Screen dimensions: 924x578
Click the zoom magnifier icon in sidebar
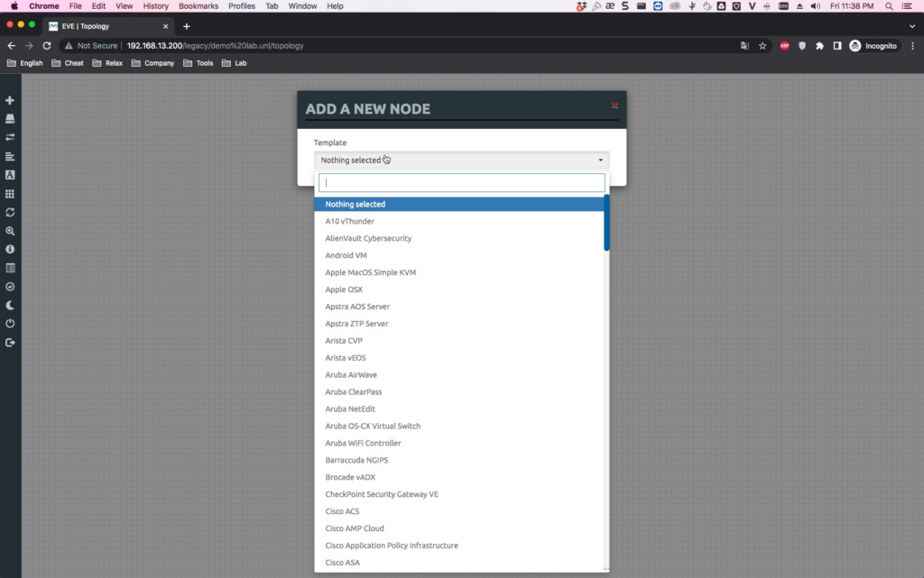[x=10, y=232]
